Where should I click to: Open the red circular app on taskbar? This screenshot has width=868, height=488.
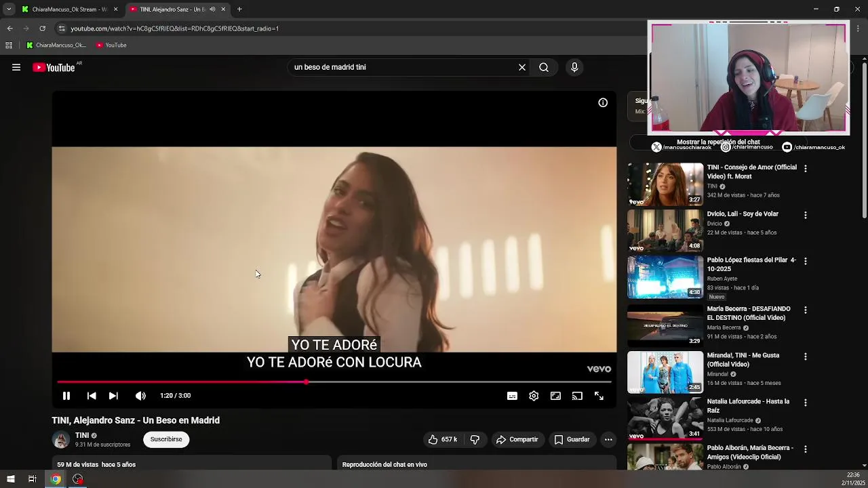pyautogui.click(x=78, y=479)
